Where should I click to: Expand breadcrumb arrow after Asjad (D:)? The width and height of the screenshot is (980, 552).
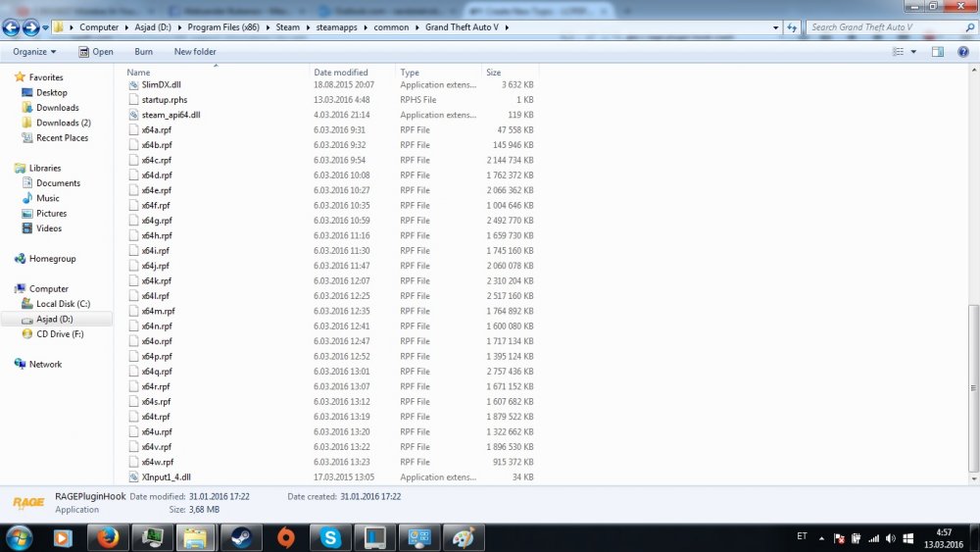coord(178,27)
